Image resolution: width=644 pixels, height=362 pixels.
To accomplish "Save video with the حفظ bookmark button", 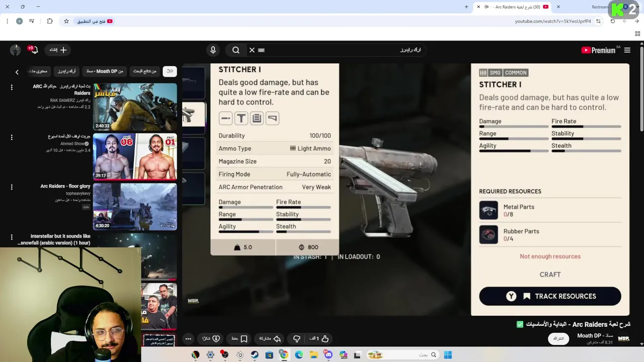I will tap(239, 338).
